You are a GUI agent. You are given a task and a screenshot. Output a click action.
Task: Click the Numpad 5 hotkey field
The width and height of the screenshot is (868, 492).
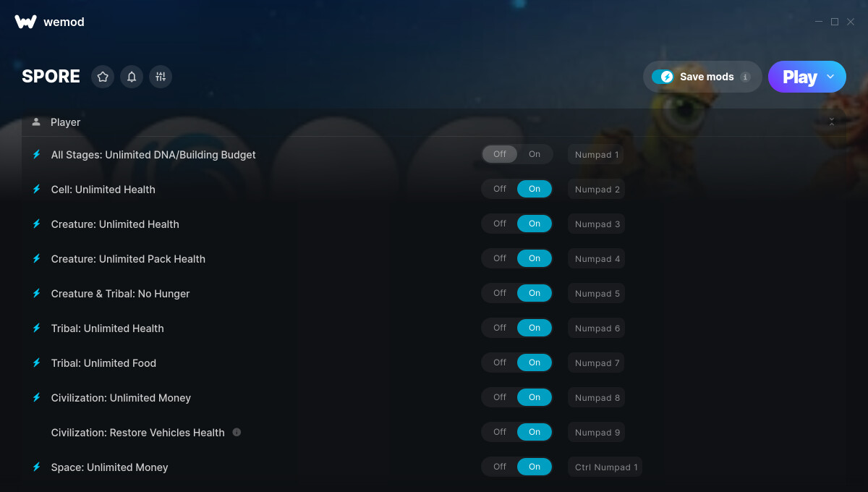point(596,293)
